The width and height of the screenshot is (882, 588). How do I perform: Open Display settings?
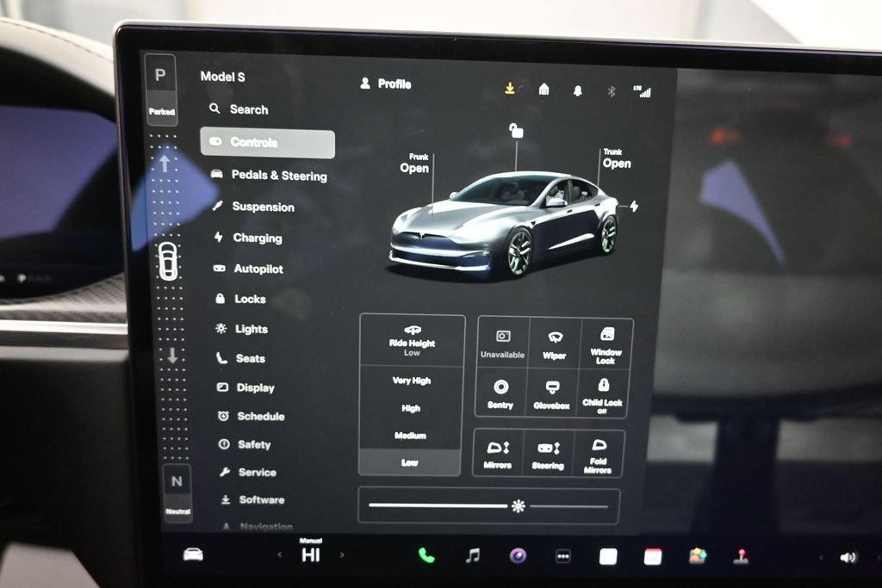pos(245,387)
